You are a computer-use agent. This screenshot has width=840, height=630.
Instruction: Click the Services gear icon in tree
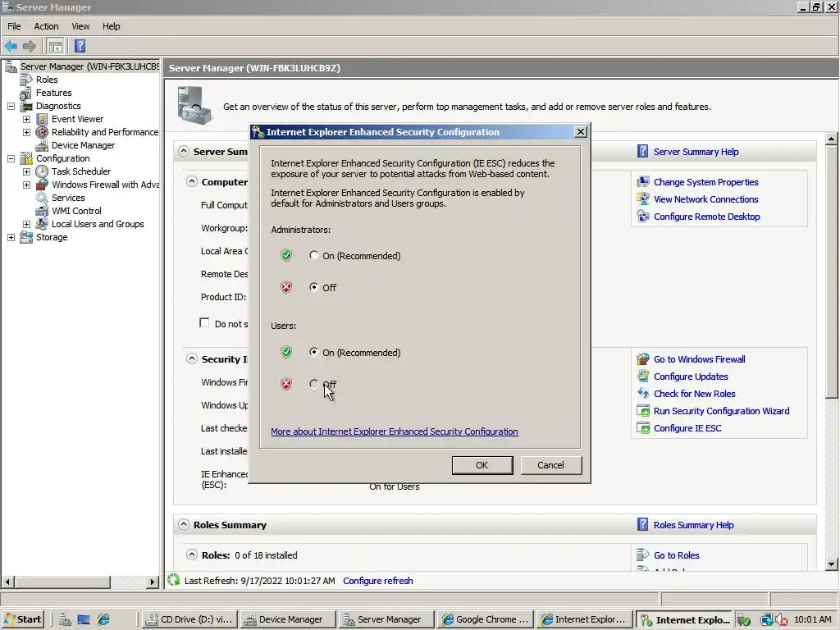pos(42,198)
